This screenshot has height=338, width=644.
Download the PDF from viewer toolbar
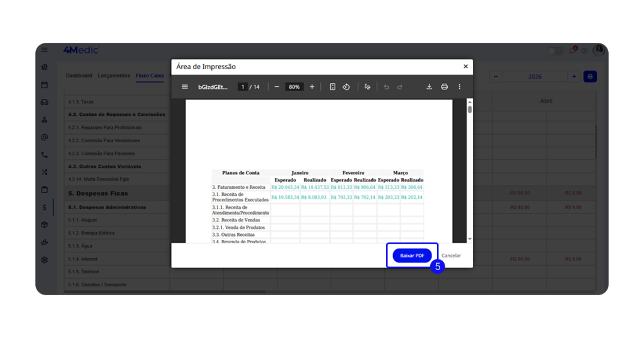tap(429, 87)
